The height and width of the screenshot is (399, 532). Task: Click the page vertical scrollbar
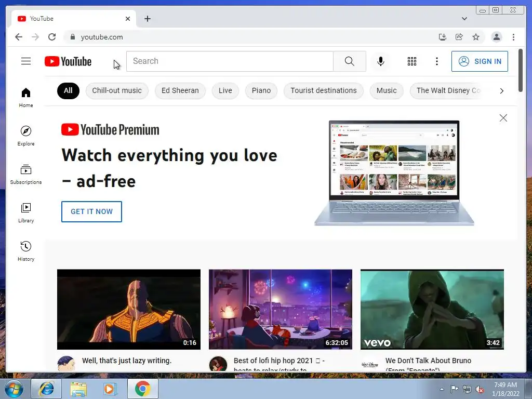point(521,70)
